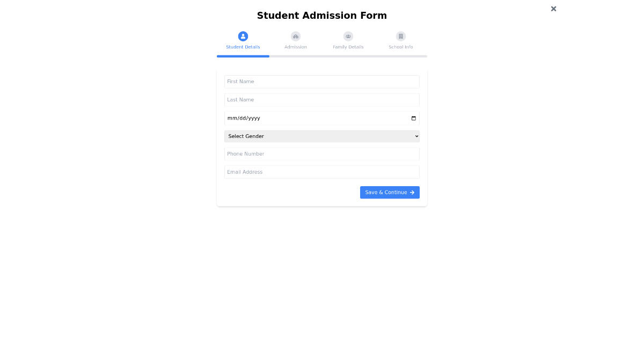The width and height of the screenshot is (644, 338).
Task: Click into the First Name field
Action: pos(322,82)
